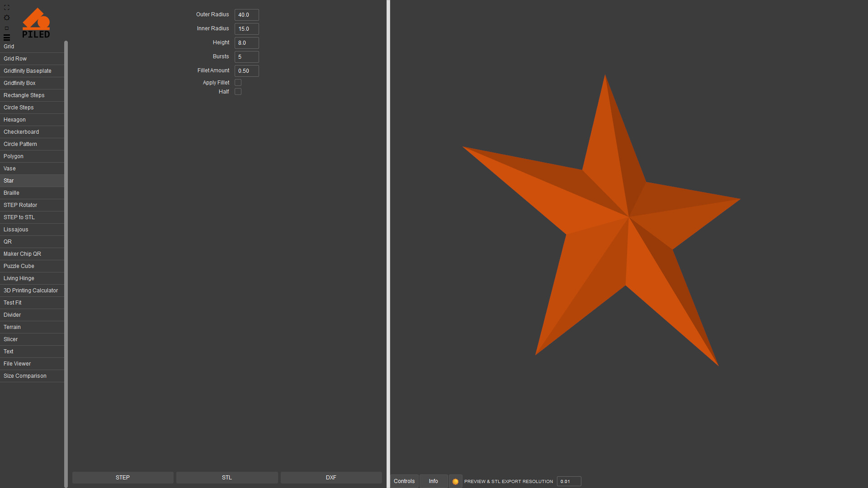Choose Vase from the generator list
Image resolution: width=868 pixels, height=488 pixels.
tap(9, 169)
